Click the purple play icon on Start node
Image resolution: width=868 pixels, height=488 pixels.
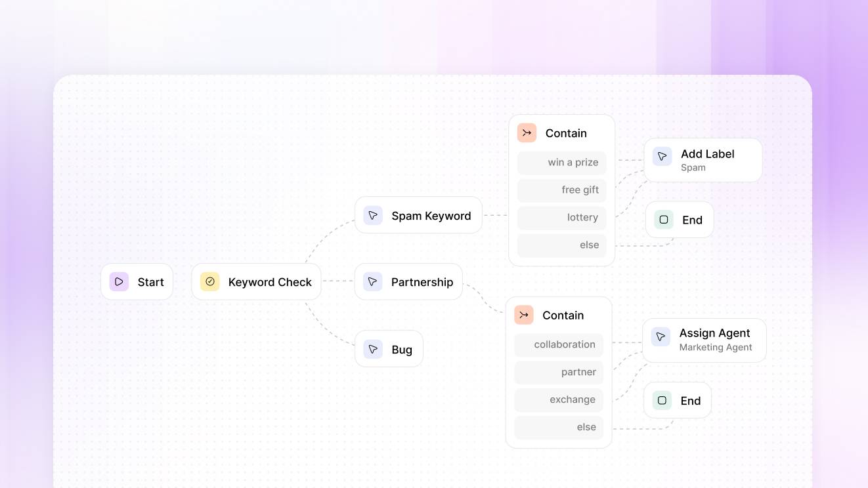(119, 282)
